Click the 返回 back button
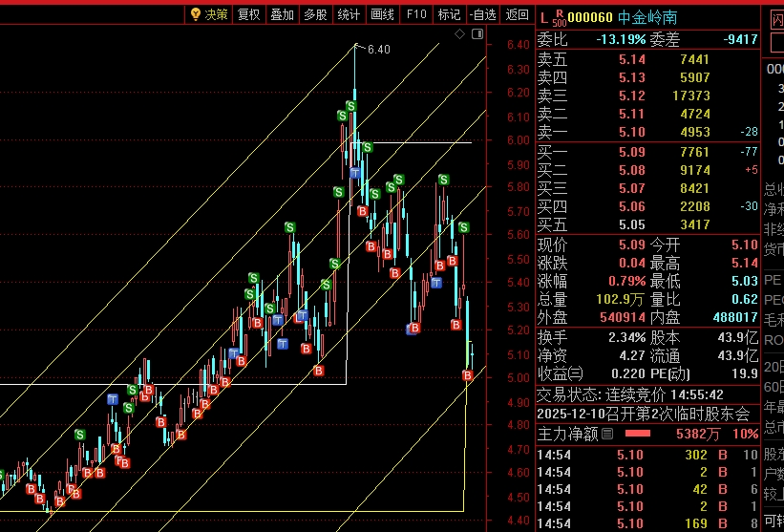This screenshot has height=532, width=784. click(517, 14)
